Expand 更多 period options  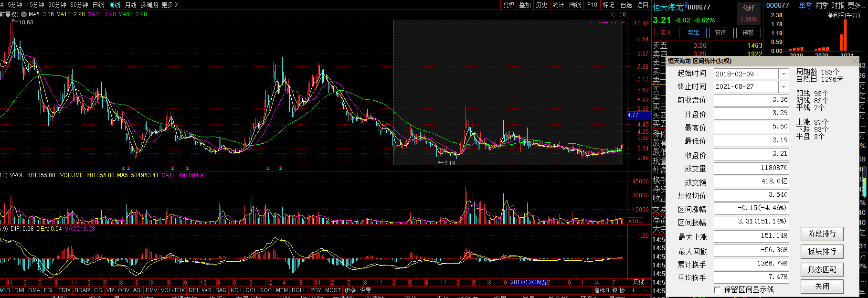[169, 5]
